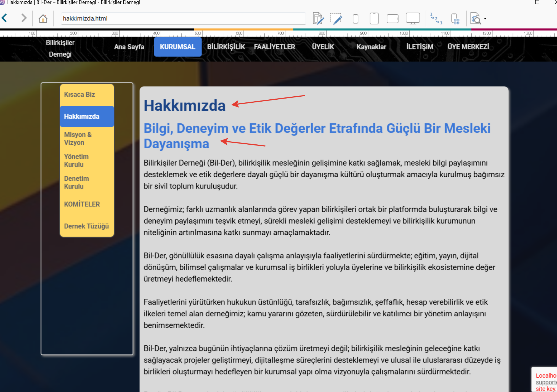557x392 pixels.
Task: Open the İLETİŞİM menu item
Action: pyautogui.click(x=420, y=47)
